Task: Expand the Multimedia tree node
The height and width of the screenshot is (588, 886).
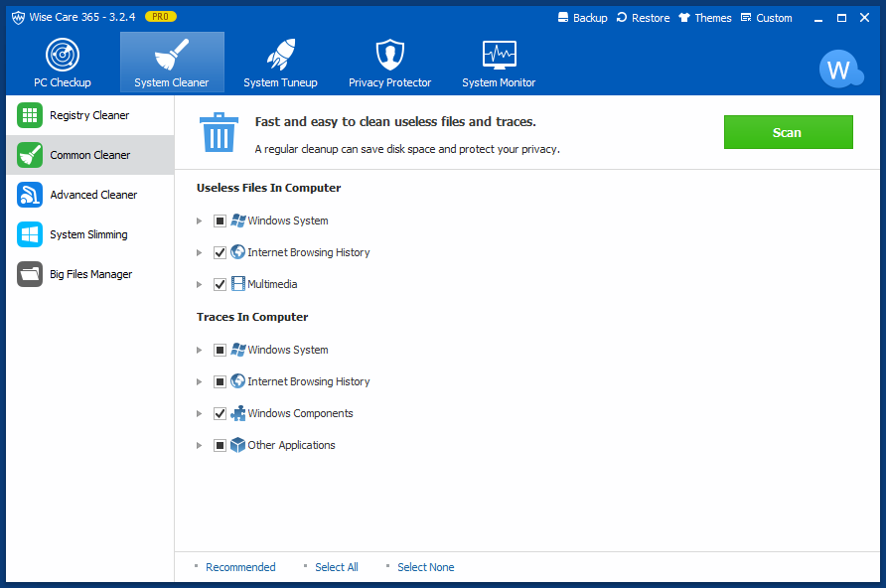Action: coord(199,284)
